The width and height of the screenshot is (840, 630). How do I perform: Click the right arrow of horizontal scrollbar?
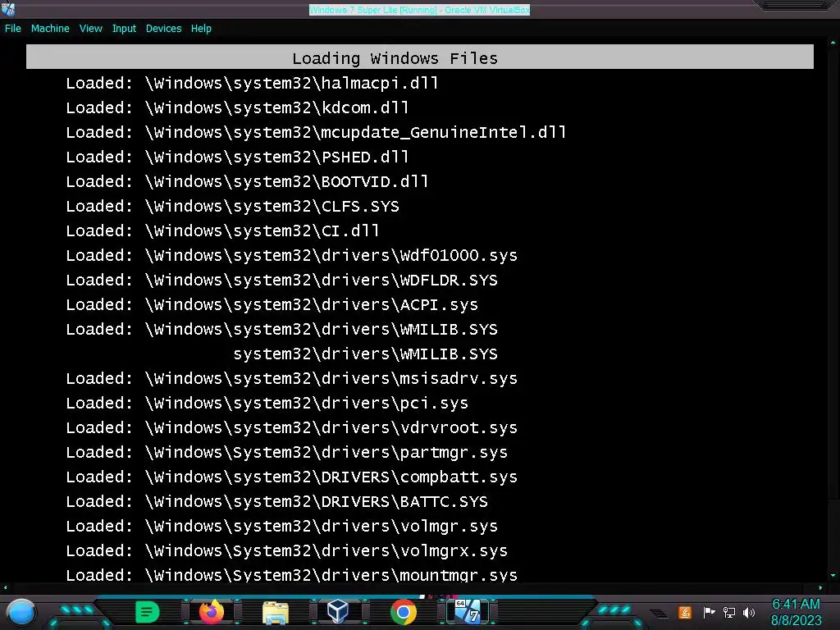[x=820, y=587]
